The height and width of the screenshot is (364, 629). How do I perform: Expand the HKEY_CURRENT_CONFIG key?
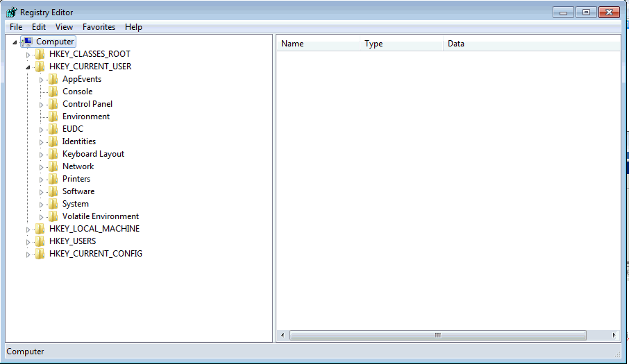[28, 254]
